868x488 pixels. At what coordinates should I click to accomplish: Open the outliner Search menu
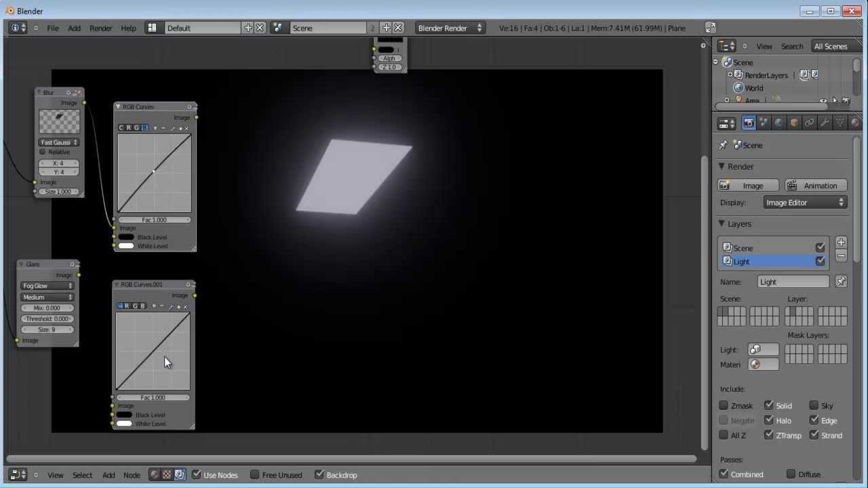pyautogui.click(x=791, y=46)
